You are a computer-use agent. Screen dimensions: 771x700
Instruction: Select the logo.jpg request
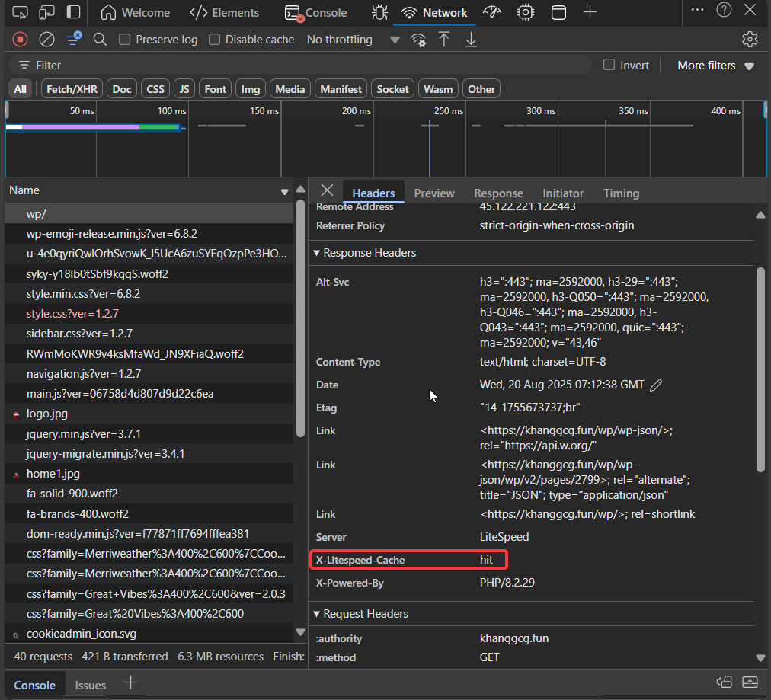[x=47, y=414]
